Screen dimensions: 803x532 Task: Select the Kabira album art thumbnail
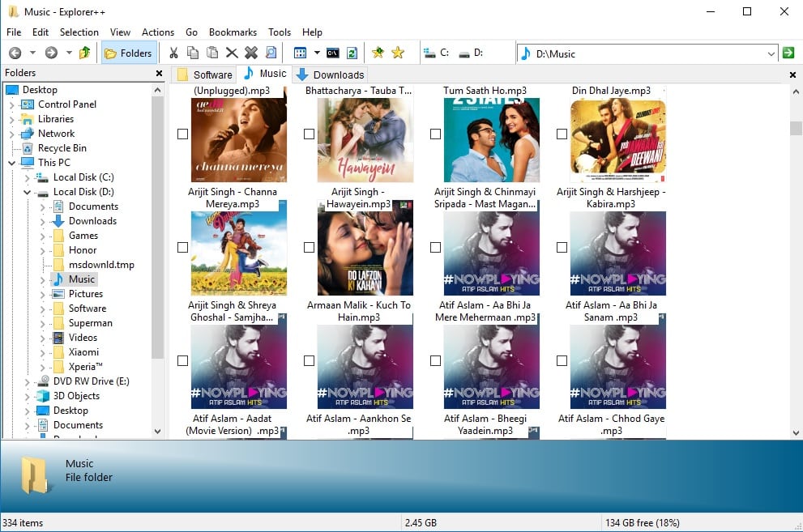click(618, 140)
